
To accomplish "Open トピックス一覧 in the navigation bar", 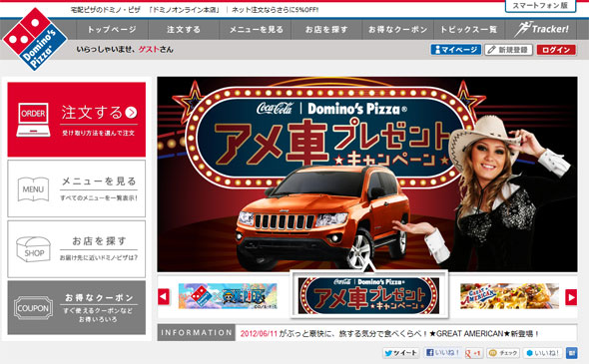I will coord(469,29).
